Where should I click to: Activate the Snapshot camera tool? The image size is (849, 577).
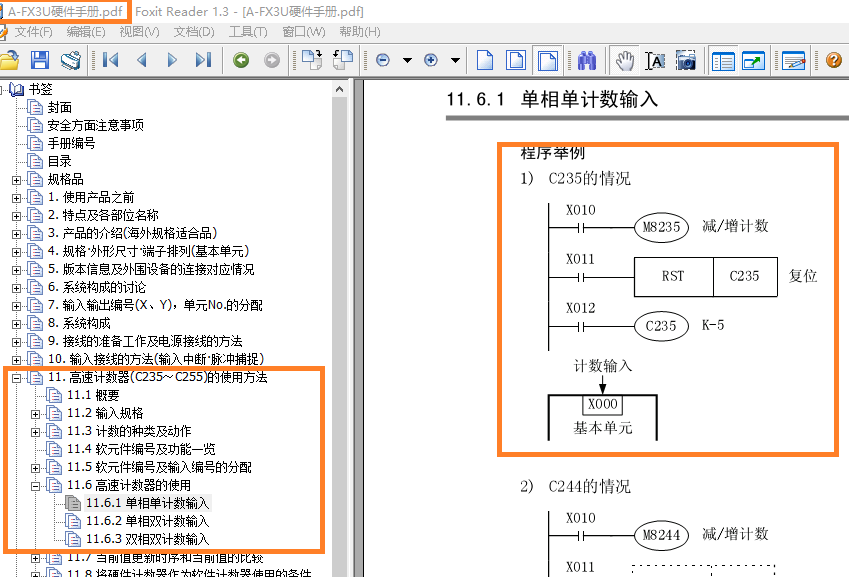[685, 60]
